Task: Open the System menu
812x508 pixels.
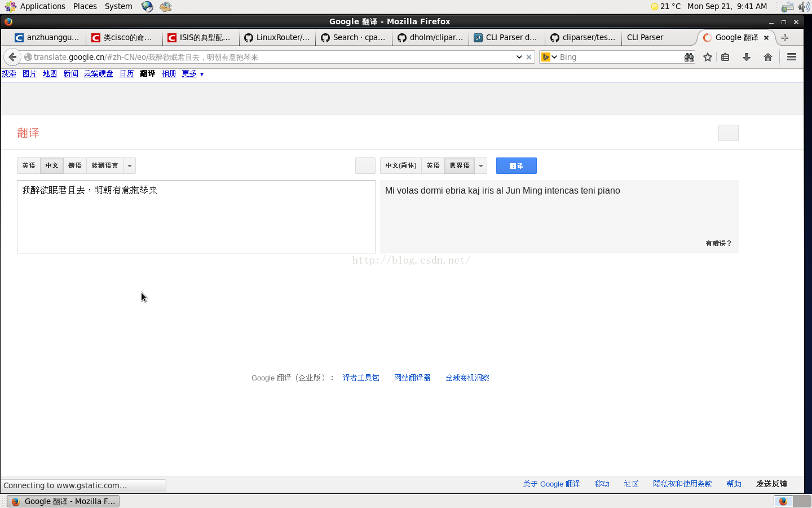Action: click(118, 6)
